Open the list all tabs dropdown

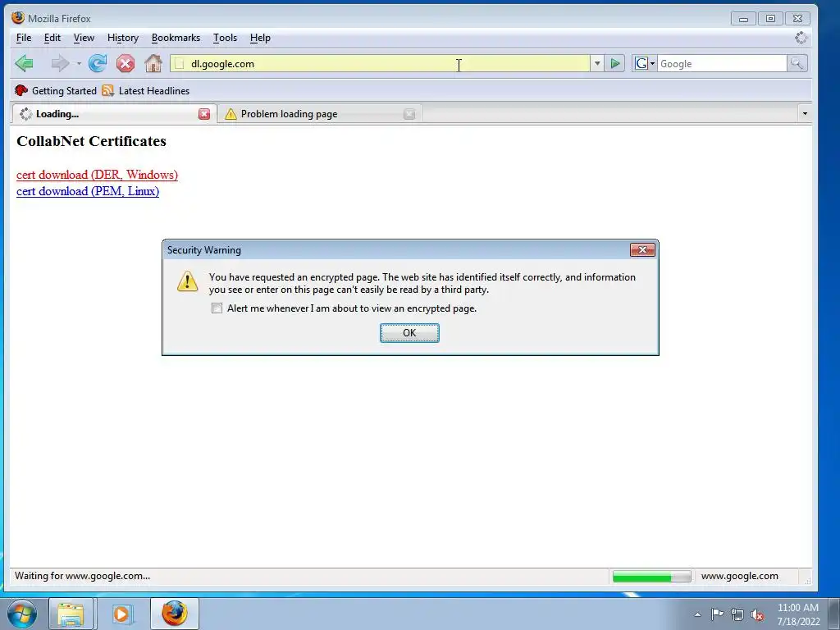[x=805, y=113]
